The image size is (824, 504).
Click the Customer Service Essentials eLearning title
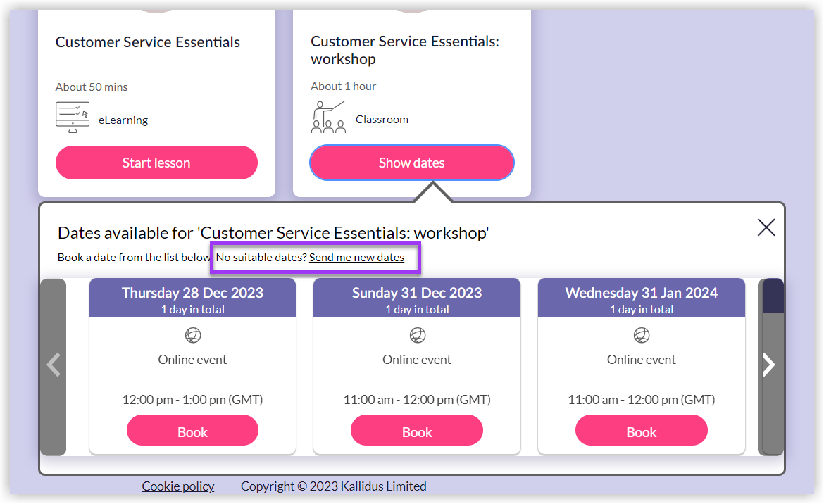tap(148, 42)
